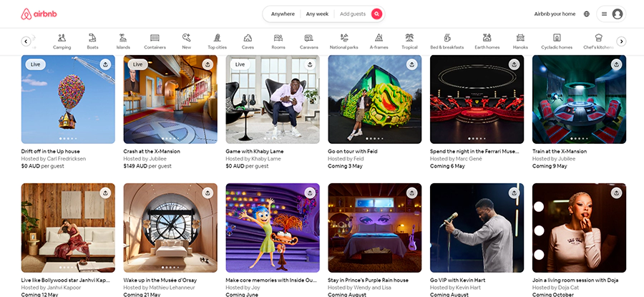Screen dimensions: 644x297
Task: Click Coming 6 May text
Action: (447, 166)
